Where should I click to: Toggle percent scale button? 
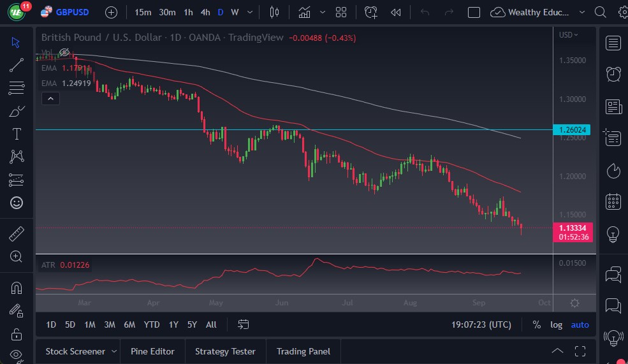[x=537, y=324]
